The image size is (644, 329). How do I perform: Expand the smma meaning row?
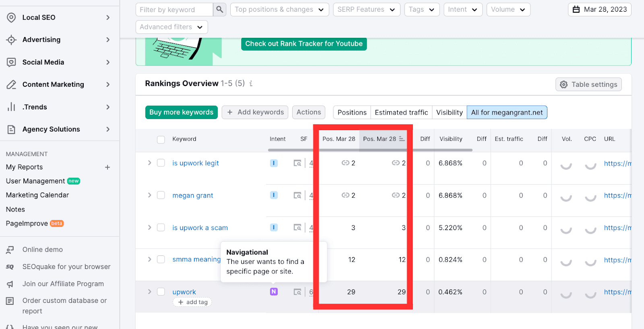coord(149,259)
